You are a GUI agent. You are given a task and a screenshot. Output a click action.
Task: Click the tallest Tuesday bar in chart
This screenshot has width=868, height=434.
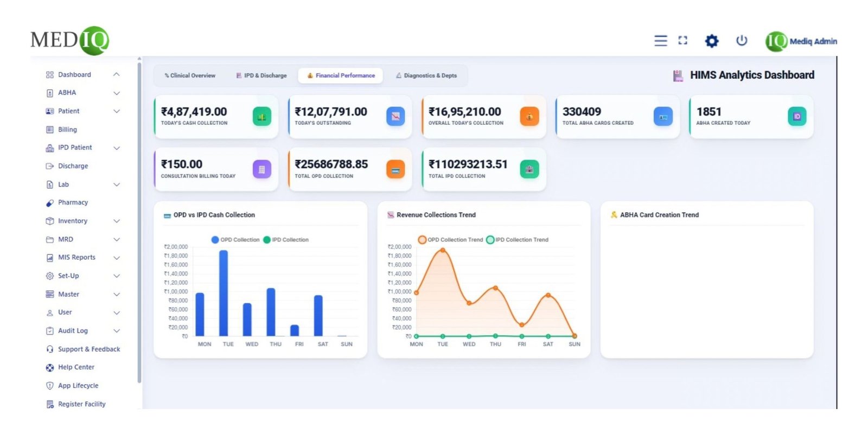point(224,293)
